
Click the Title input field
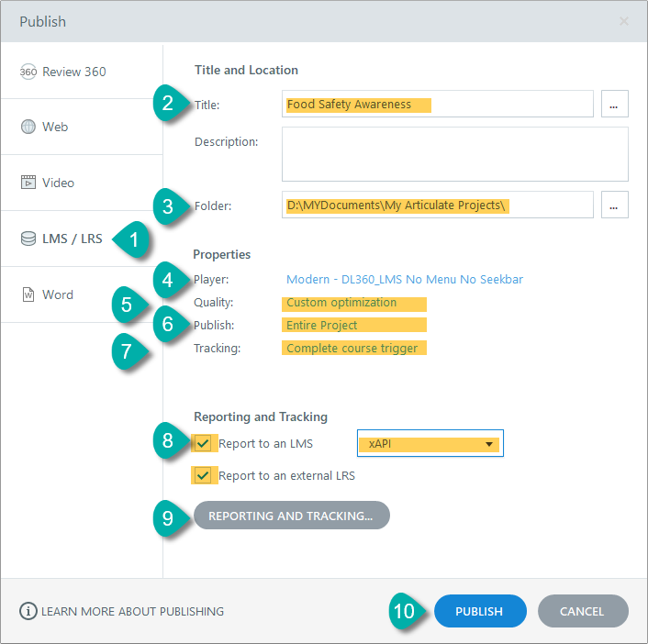438,104
